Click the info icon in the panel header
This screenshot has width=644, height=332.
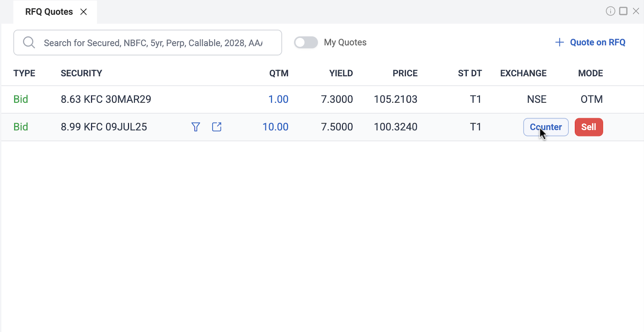coord(610,11)
